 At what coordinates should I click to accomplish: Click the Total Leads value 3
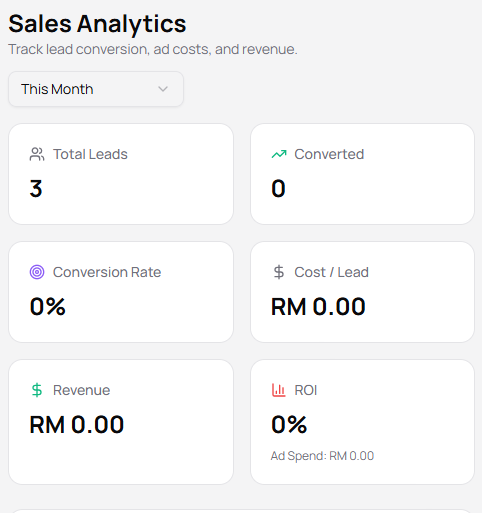(x=36, y=189)
